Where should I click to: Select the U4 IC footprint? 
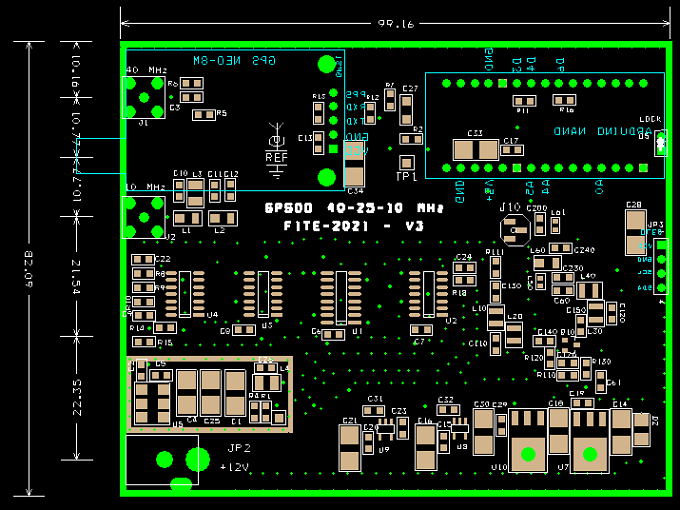[185, 294]
